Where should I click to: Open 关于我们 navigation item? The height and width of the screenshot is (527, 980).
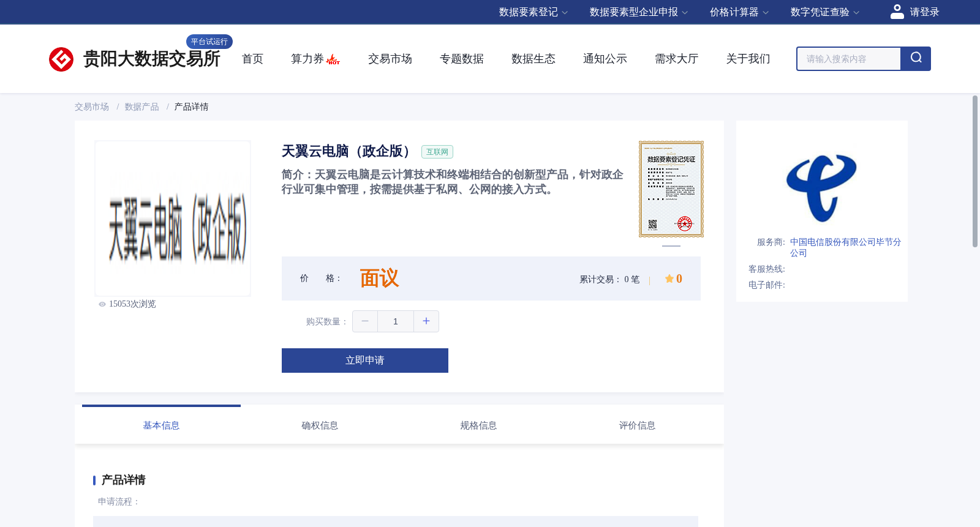pyautogui.click(x=748, y=59)
